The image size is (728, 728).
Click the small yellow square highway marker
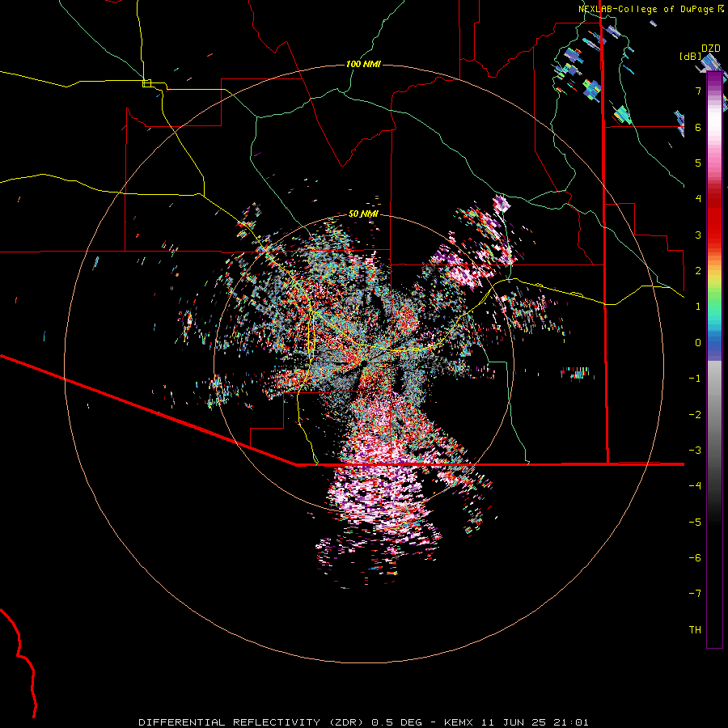pyautogui.click(x=146, y=83)
